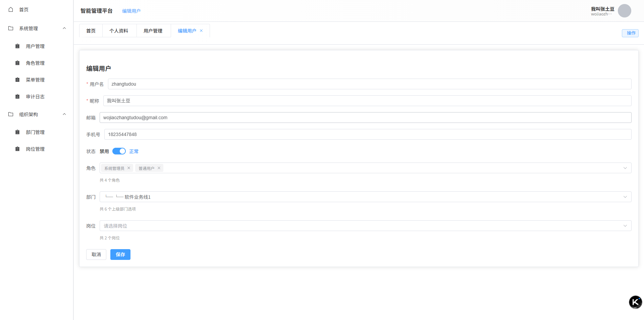Open the 部门 dropdown showing 软件业务线1

coord(365,197)
